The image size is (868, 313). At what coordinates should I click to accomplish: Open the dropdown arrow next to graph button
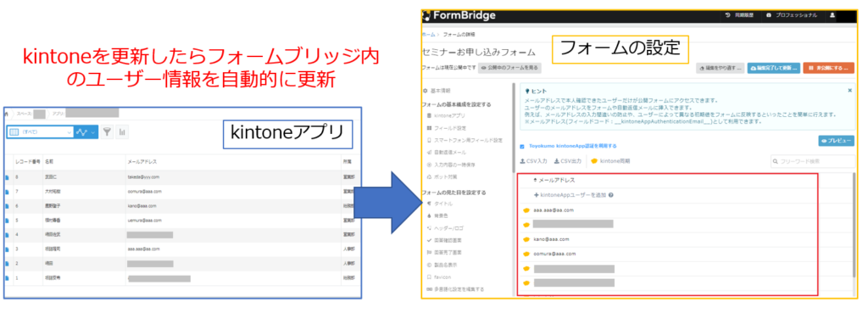(93, 132)
